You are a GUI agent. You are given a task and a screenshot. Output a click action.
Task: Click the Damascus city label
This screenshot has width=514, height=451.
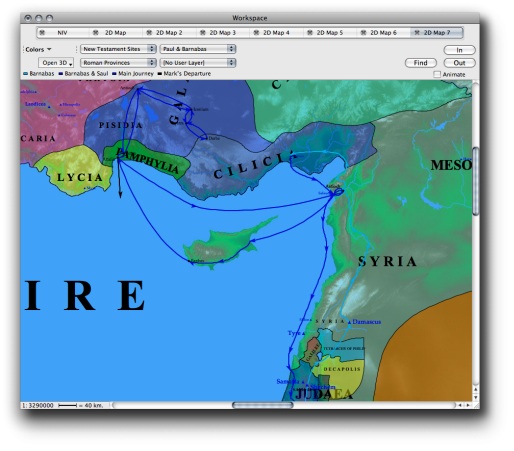pos(366,322)
